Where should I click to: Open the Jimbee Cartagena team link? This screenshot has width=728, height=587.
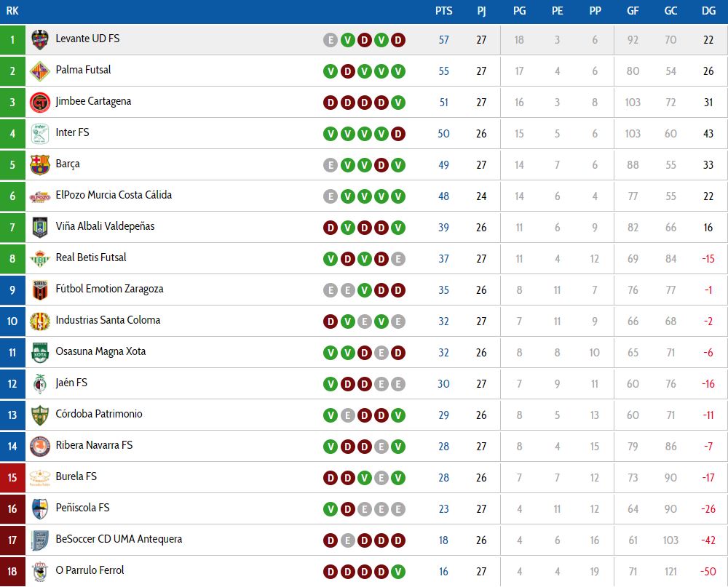[x=93, y=102]
